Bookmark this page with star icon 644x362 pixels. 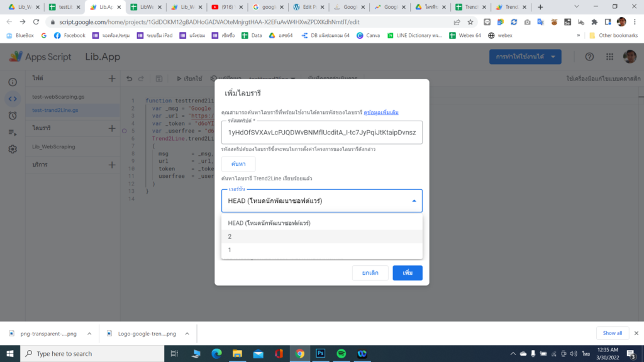tap(470, 22)
